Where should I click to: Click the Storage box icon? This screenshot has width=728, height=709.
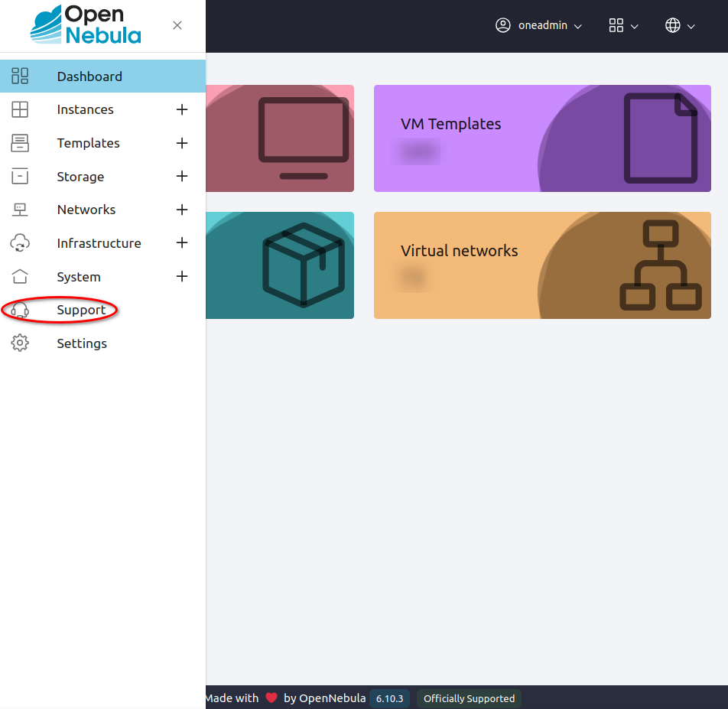[20, 177]
